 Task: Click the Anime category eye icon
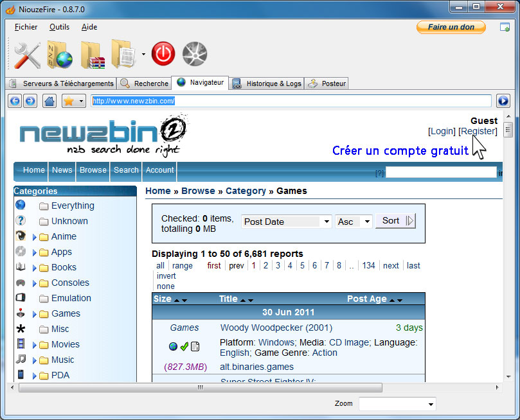[21, 236]
